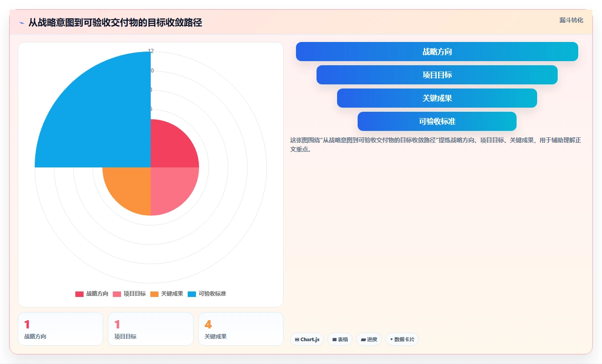602x364 pixels.
Task: Click the axis label 12 on chart
Action: (x=151, y=51)
